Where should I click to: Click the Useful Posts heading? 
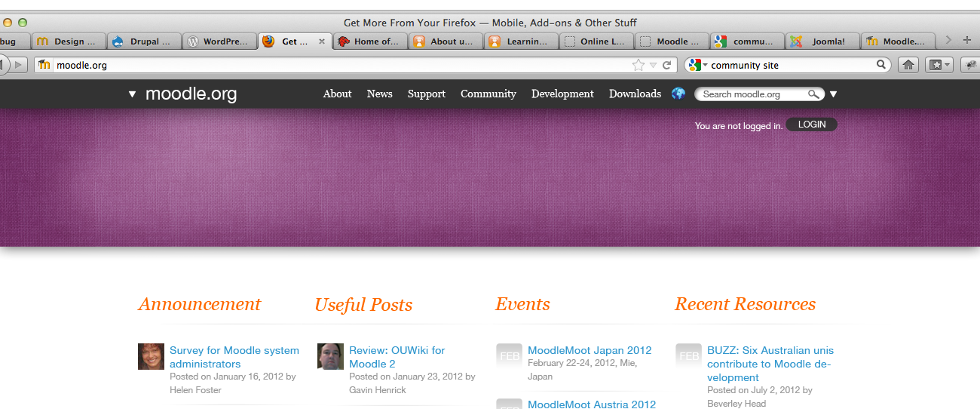[363, 305]
